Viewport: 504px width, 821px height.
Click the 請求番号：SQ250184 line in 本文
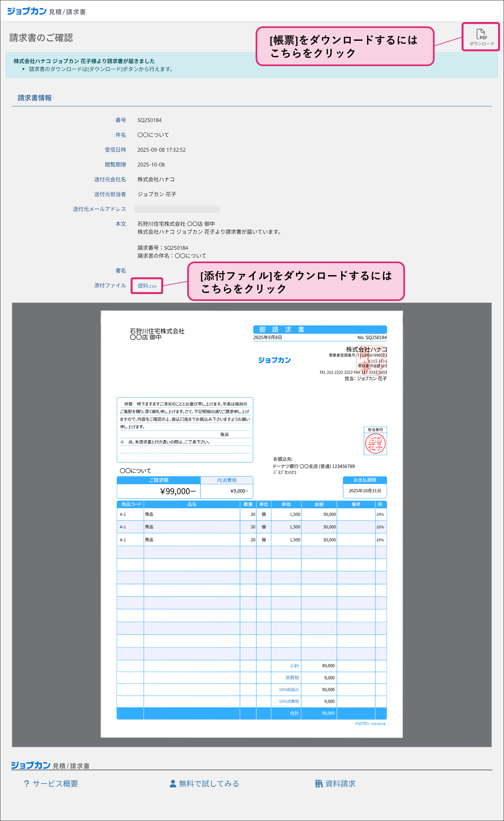click(x=163, y=248)
